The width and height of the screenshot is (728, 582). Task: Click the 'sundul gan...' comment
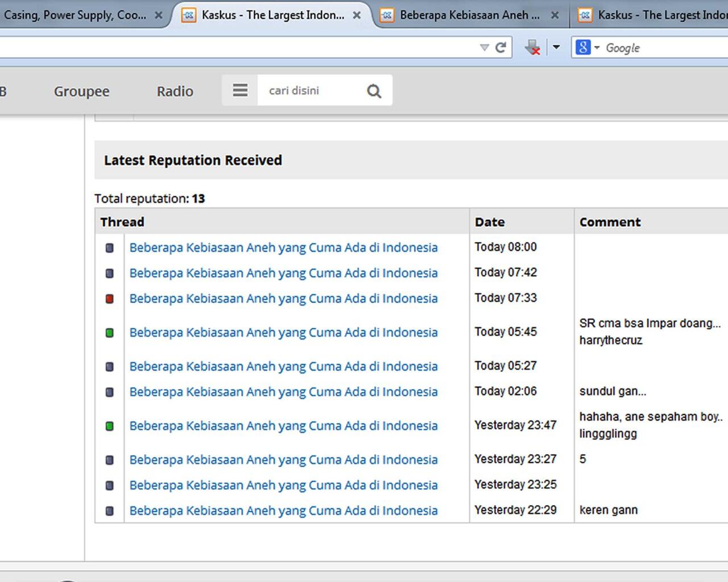pos(613,392)
